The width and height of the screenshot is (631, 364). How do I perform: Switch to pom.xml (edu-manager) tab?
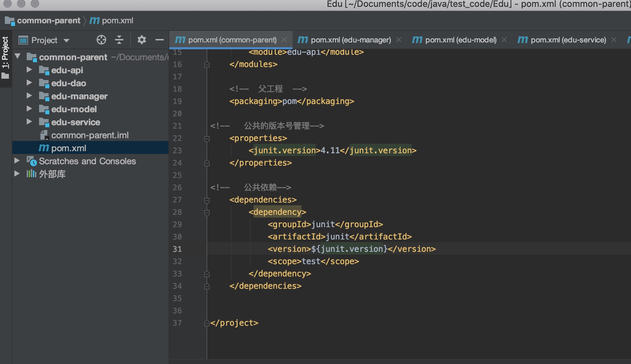[344, 40]
